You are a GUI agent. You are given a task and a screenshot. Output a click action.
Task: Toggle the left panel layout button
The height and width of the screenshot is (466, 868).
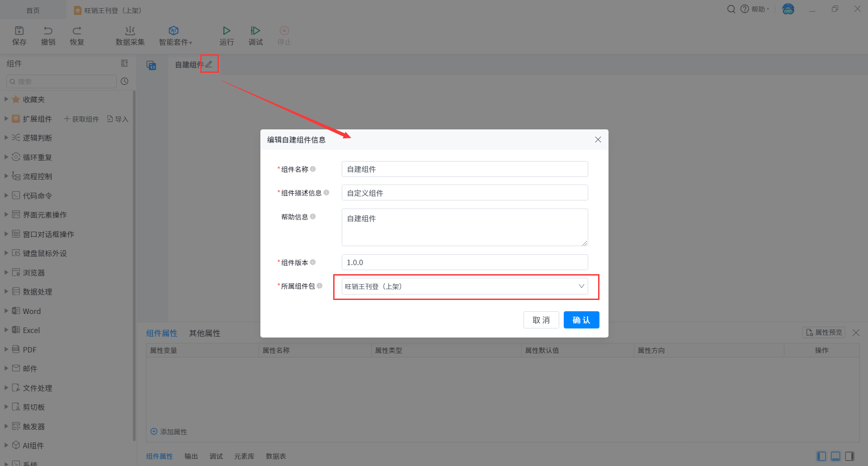pos(821,456)
